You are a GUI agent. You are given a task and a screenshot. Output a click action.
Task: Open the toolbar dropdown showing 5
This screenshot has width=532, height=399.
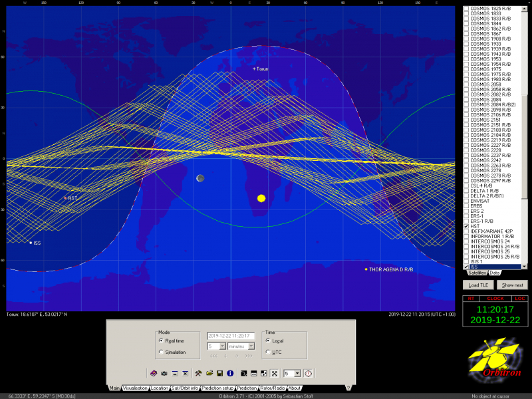(297, 374)
